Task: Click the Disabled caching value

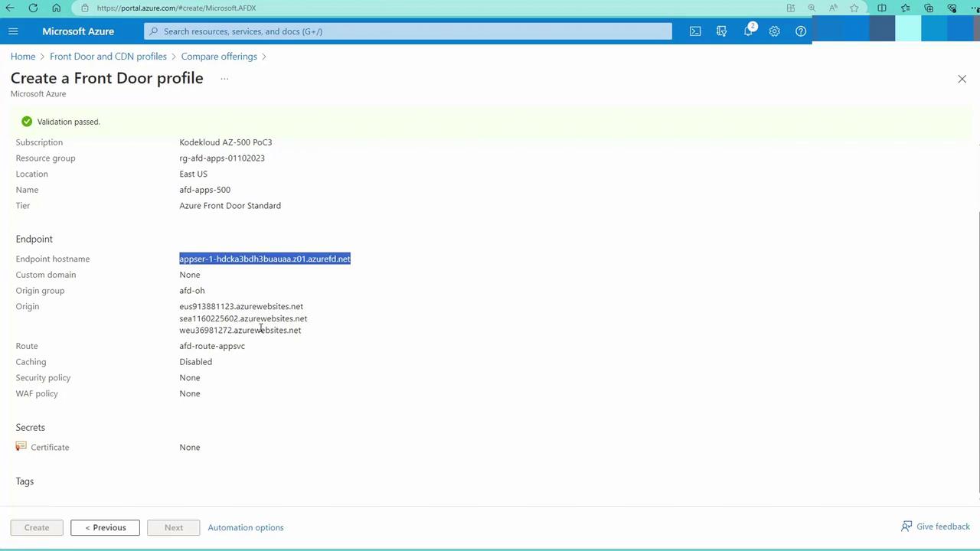Action: (x=196, y=362)
